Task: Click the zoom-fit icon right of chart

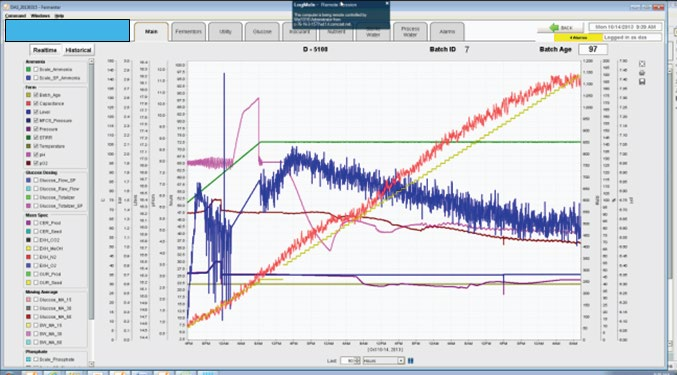Action: click(642, 64)
